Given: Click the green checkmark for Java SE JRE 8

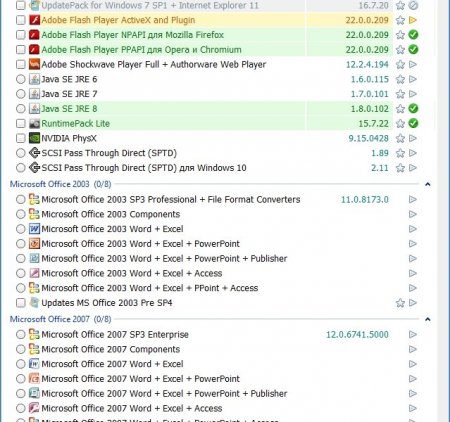Looking at the screenshot, I should (x=413, y=109).
